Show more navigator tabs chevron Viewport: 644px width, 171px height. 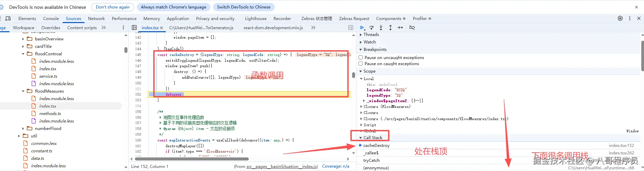104,27
